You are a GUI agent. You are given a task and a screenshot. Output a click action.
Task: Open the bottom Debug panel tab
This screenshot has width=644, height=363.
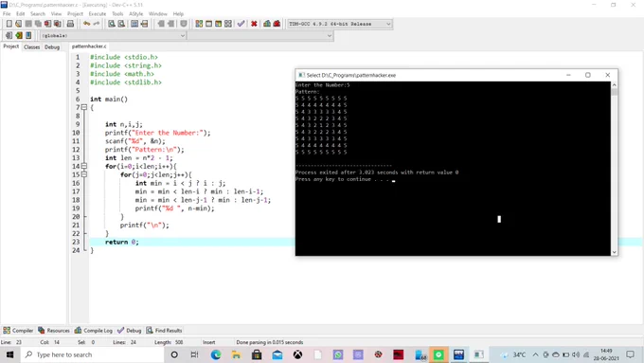point(130,330)
